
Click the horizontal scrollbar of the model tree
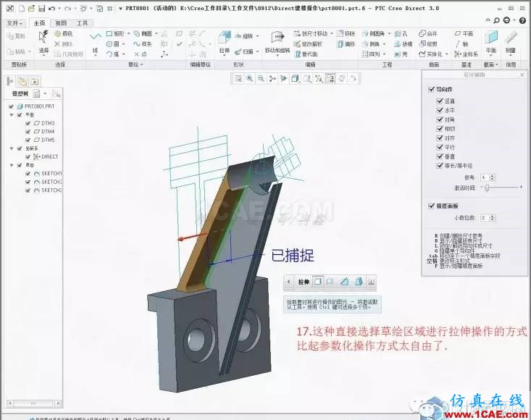tap(34, 403)
